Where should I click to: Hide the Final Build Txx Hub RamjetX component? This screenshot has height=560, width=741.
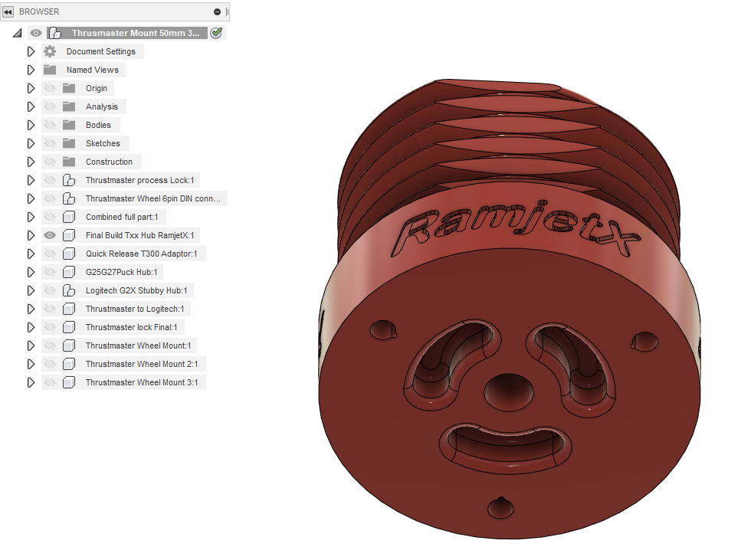tap(49, 235)
